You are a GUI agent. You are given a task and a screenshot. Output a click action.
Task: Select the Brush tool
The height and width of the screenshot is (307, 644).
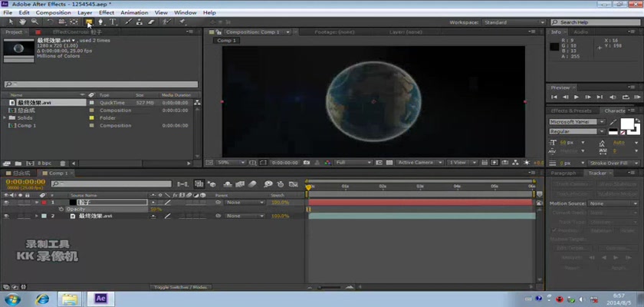click(x=128, y=22)
